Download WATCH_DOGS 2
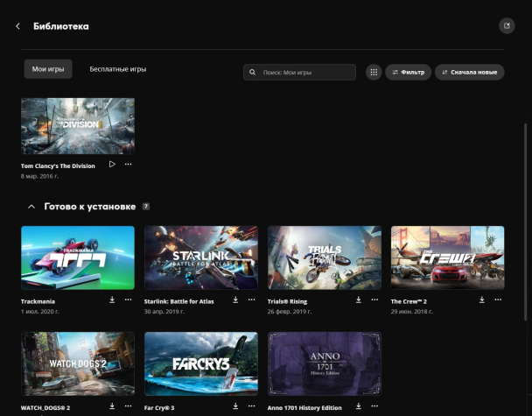Image resolution: width=532 pixels, height=416 pixels. click(x=112, y=406)
